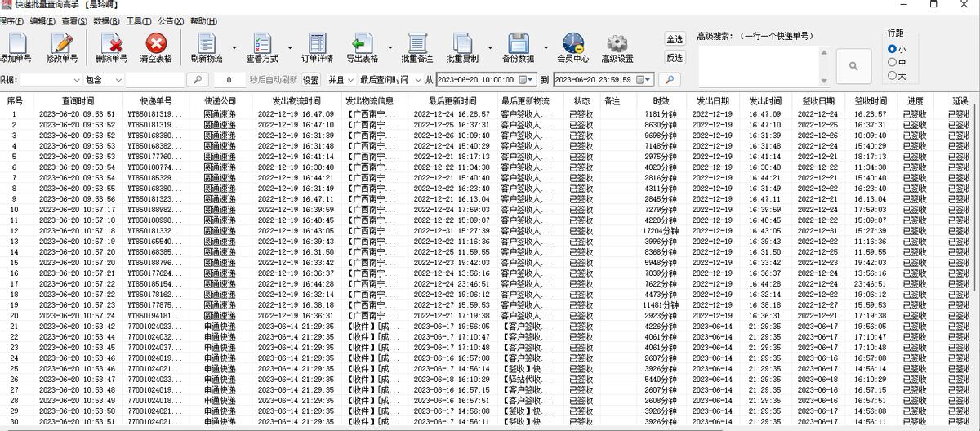980x431 pixels.
Task: Click the magnifier button beside the keyword field
Action: pyautogui.click(x=198, y=80)
